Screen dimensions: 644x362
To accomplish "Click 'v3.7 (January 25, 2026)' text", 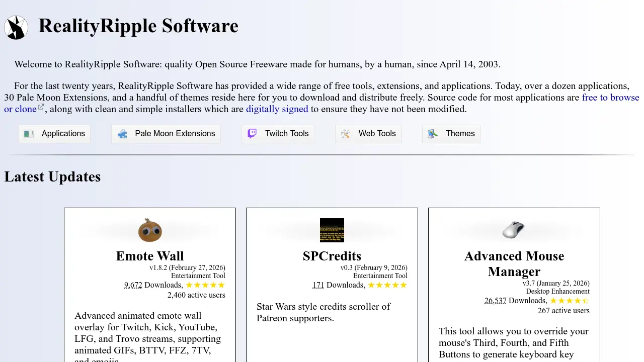I will [556, 284].
